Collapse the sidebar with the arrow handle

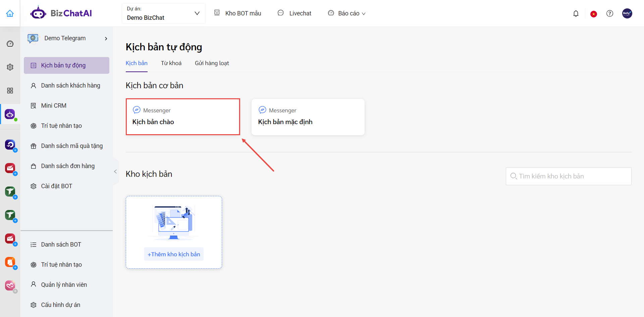pos(115,171)
